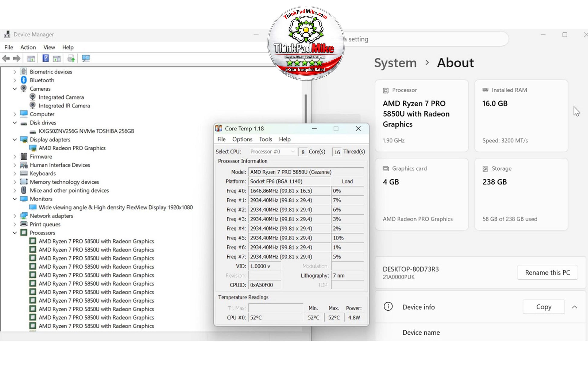The image size is (588, 370).
Task: Collapse the Cameras node
Action: coord(15,89)
